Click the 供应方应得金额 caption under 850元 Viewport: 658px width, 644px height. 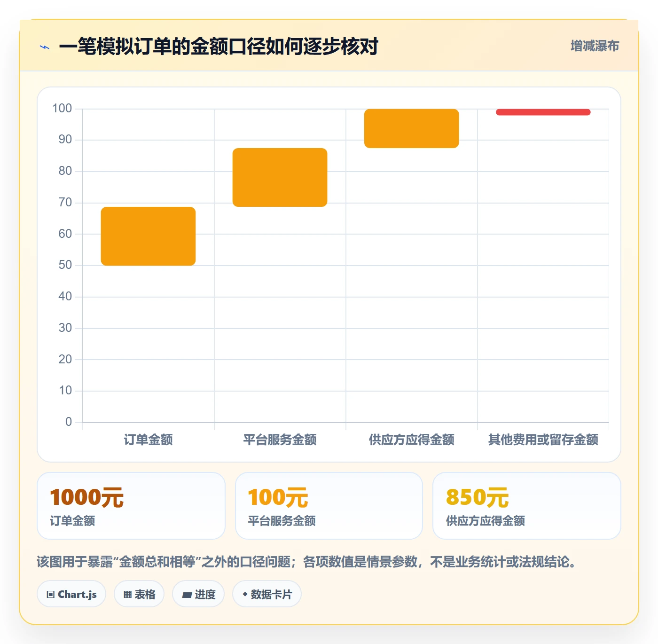pyautogui.click(x=485, y=521)
